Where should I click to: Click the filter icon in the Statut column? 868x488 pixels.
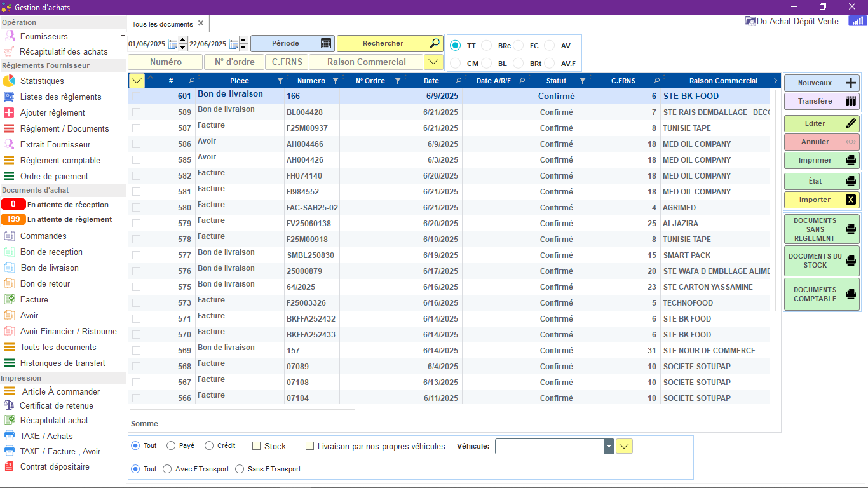click(583, 81)
